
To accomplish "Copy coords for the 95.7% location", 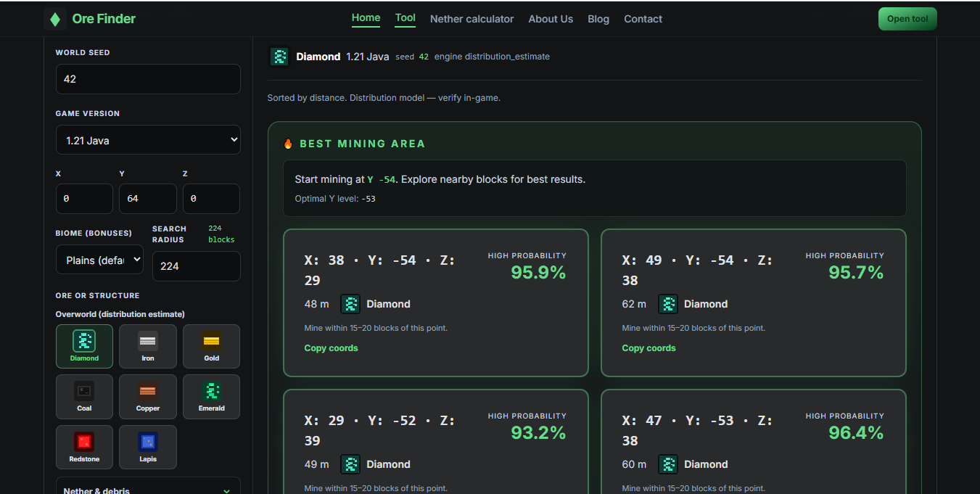I will (648, 347).
